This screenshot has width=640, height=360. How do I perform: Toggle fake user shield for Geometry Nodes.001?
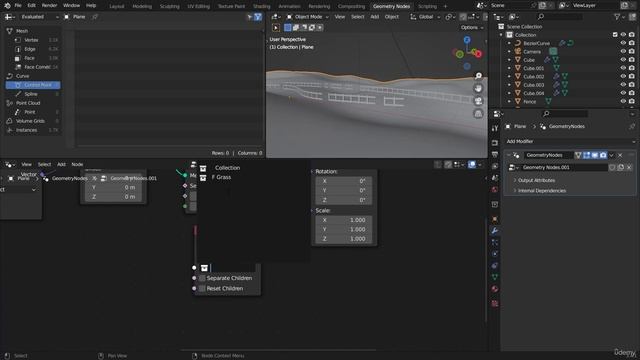click(612, 167)
